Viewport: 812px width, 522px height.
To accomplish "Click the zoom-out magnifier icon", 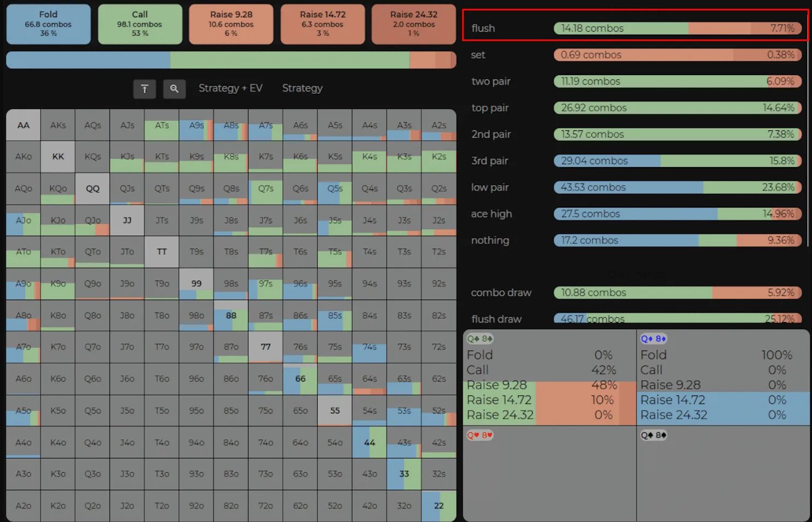I will (174, 89).
